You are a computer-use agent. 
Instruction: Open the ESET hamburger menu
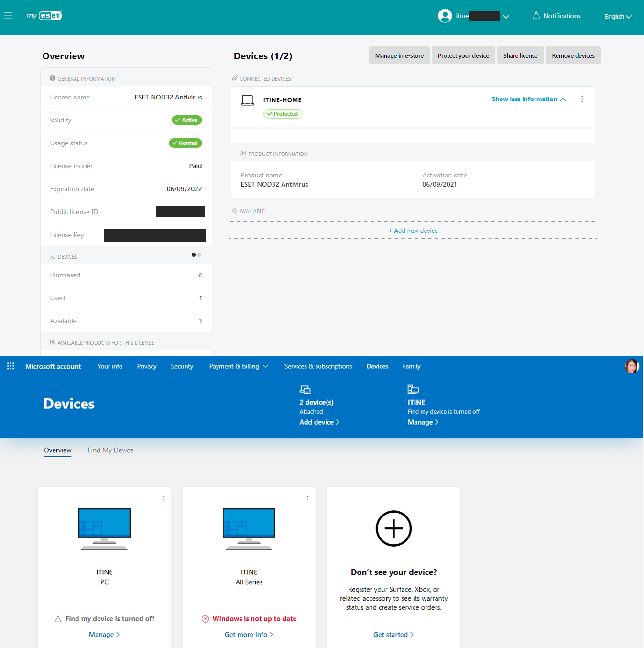8,16
